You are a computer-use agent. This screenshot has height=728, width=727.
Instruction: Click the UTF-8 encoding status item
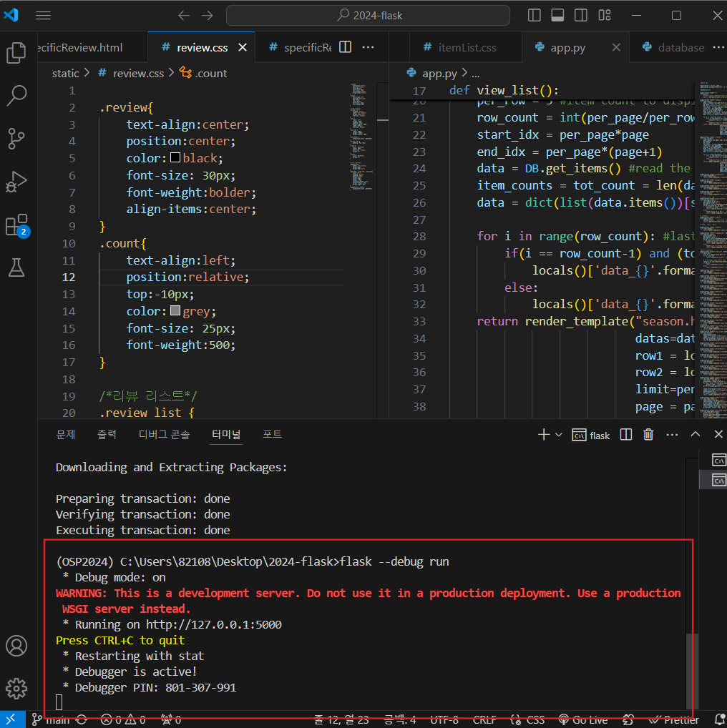click(444, 719)
